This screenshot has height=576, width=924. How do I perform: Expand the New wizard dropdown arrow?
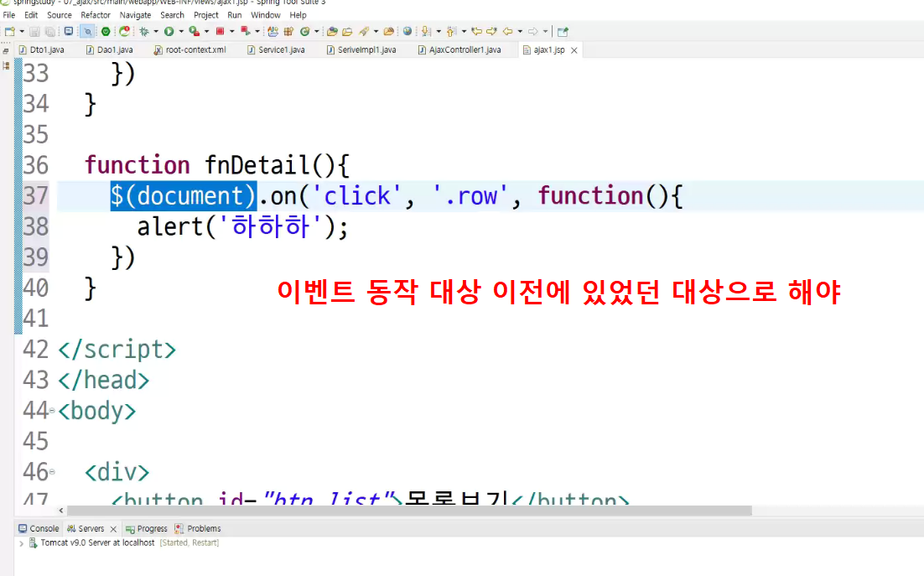point(22,31)
